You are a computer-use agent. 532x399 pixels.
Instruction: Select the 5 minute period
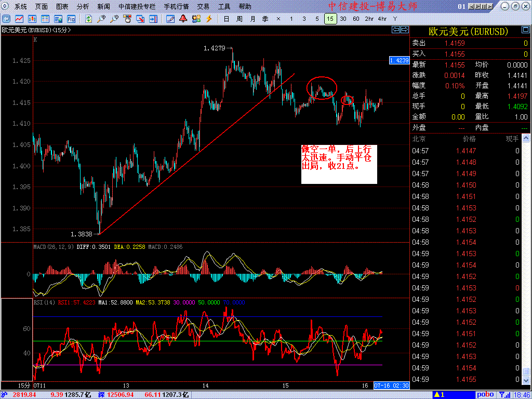point(317,19)
